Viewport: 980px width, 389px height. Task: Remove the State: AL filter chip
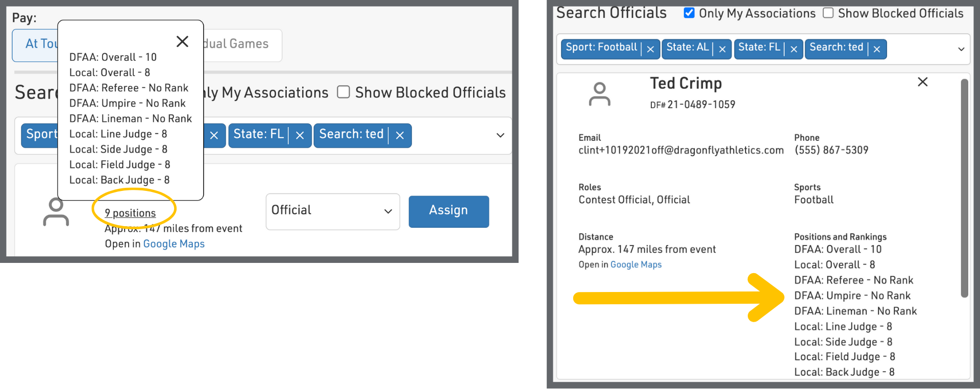[722, 49]
